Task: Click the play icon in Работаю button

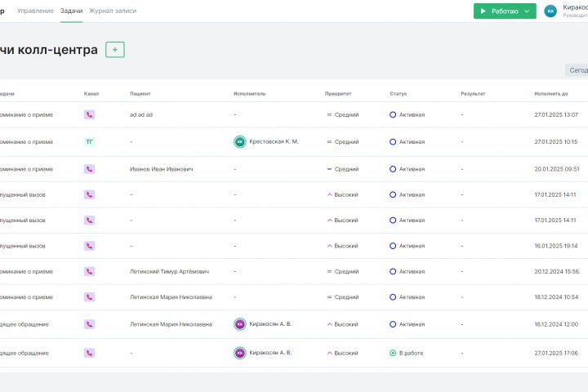Action: pyautogui.click(x=483, y=11)
